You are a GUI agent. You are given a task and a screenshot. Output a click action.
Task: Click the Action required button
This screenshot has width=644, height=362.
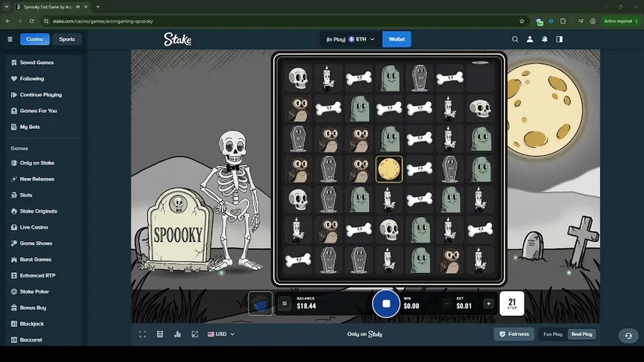click(621, 21)
